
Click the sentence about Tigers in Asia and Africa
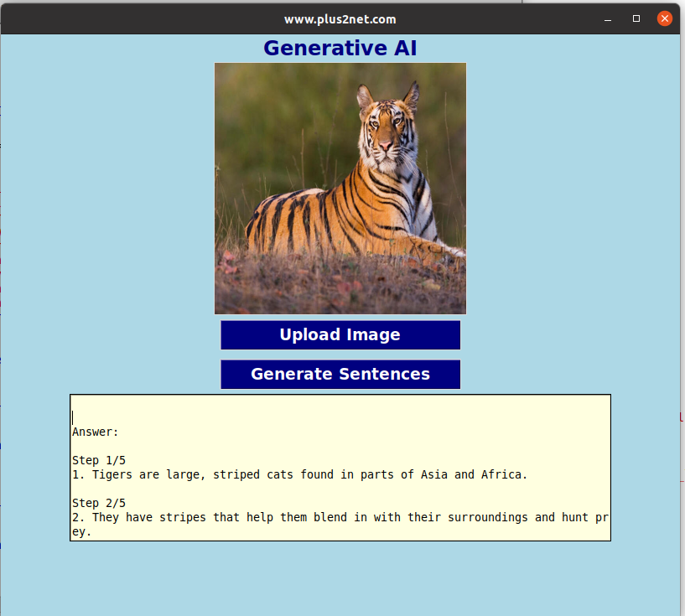pyautogui.click(x=299, y=475)
